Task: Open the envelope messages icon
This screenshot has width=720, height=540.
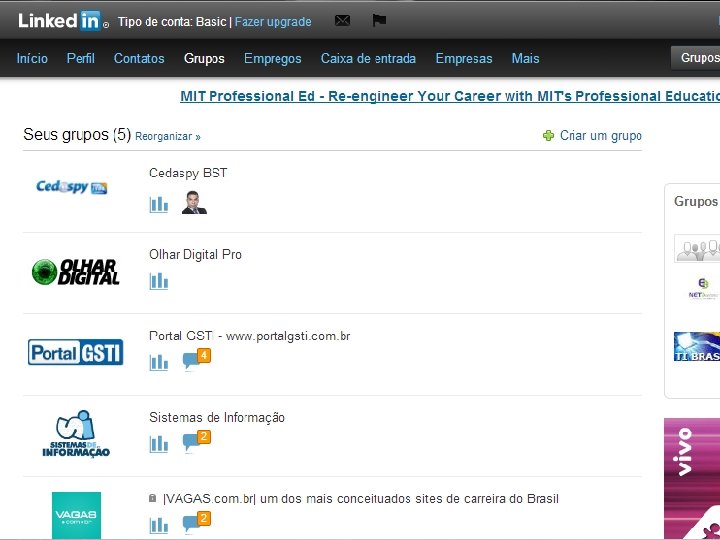Action: click(x=342, y=21)
